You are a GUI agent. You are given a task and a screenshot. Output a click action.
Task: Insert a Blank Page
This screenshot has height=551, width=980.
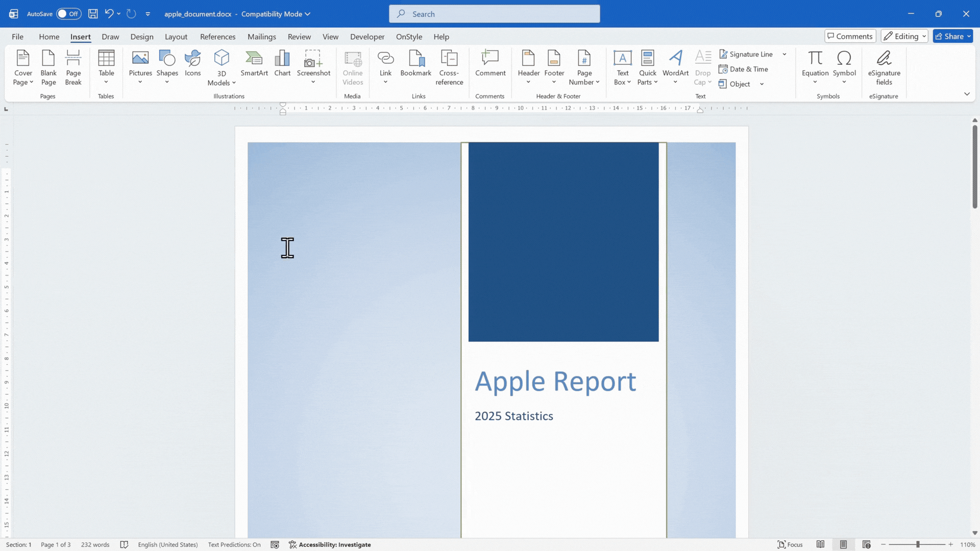[48, 68]
